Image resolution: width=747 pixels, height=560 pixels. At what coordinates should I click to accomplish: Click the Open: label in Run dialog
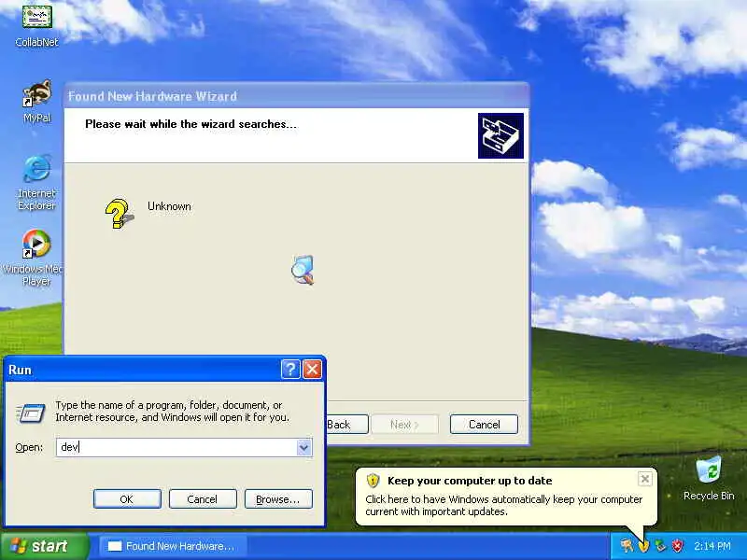point(29,448)
